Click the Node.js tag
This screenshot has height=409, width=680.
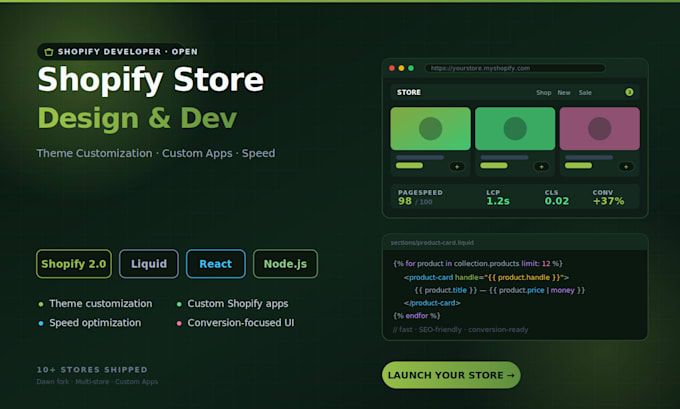click(285, 264)
